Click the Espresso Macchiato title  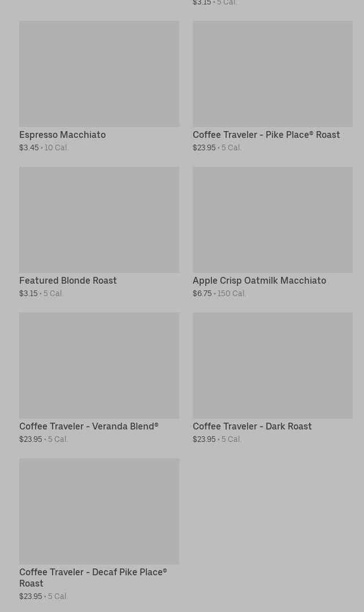[63, 134]
